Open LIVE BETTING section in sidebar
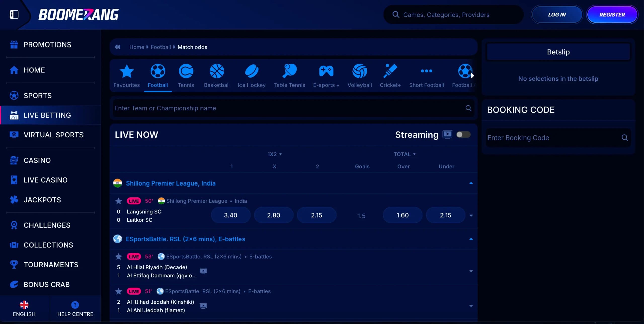This screenshot has width=644, height=324. [47, 115]
